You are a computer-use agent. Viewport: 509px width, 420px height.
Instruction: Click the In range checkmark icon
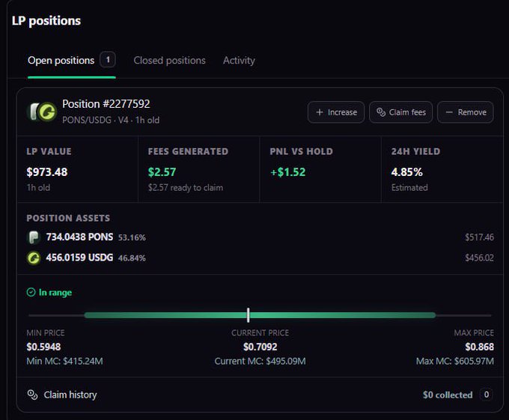pos(31,293)
